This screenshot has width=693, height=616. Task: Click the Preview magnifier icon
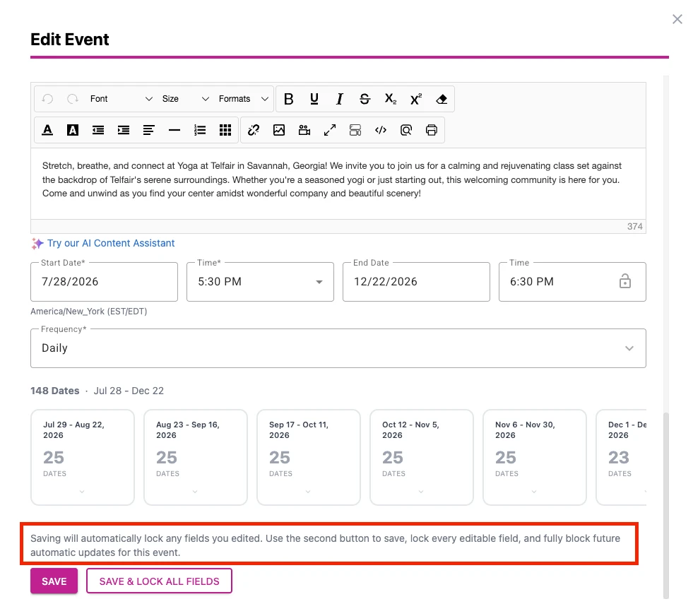[406, 131]
